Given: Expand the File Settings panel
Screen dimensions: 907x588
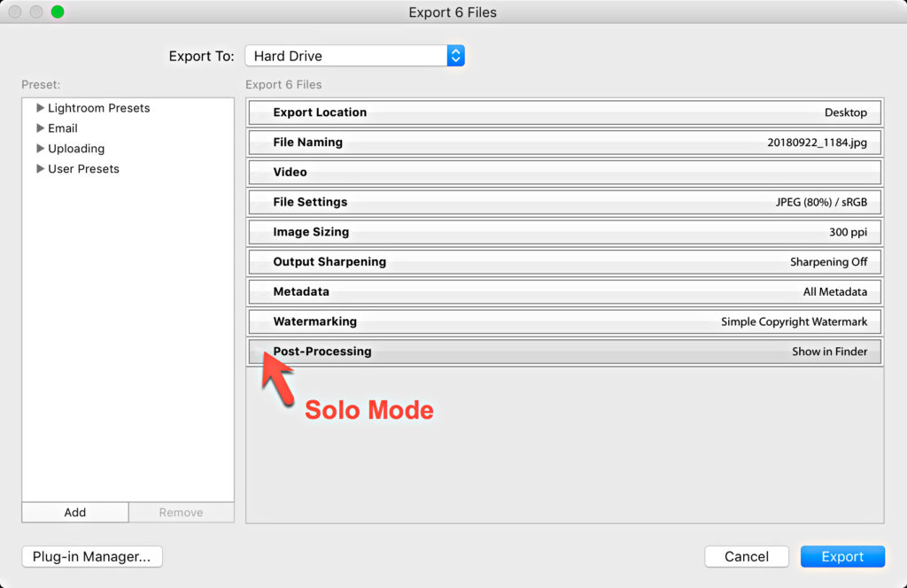Looking at the screenshot, I should pyautogui.click(x=564, y=202).
